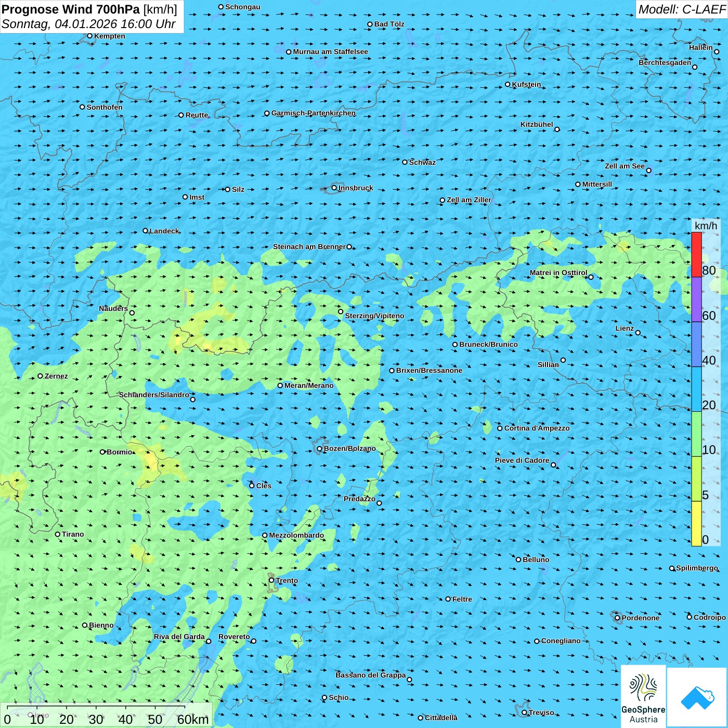The height and width of the screenshot is (728, 728).
Task: Select the Cortina d'Ampezzo label
Action: (x=537, y=428)
